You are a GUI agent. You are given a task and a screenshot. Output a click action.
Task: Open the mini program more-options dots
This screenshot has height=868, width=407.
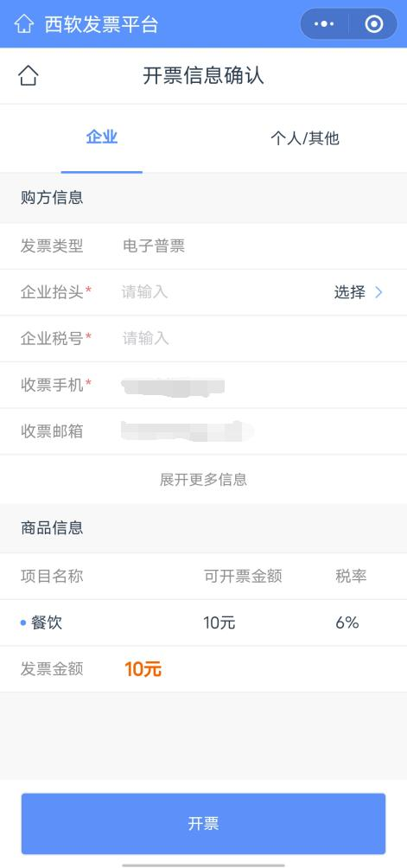point(324,24)
